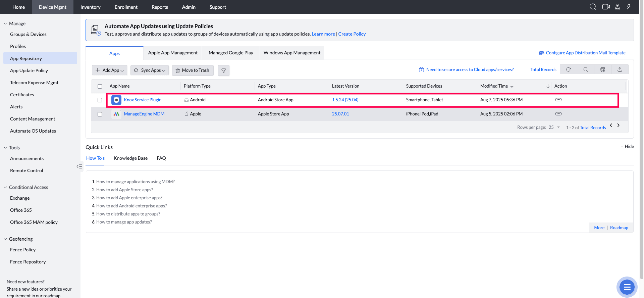This screenshot has width=644, height=298.
Task: Open the video camera icon in header
Action: tap(606, 7)
